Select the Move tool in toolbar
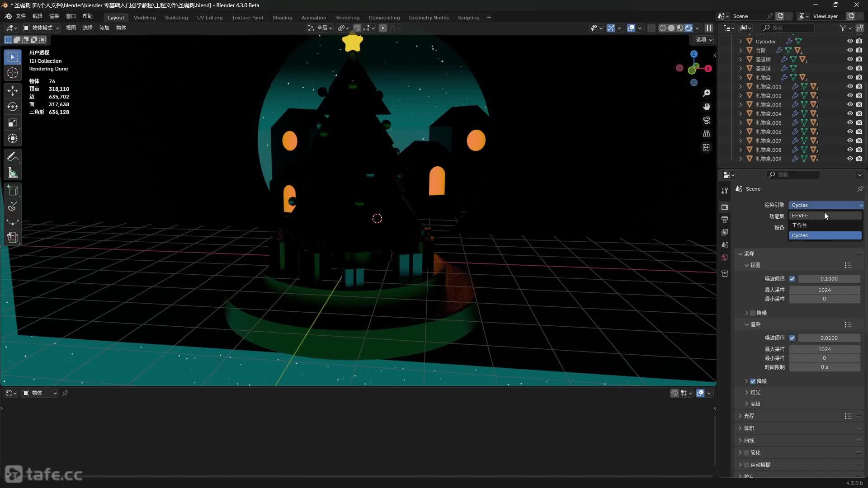Viewport: 868px width, 488px height. coord(13,90)
